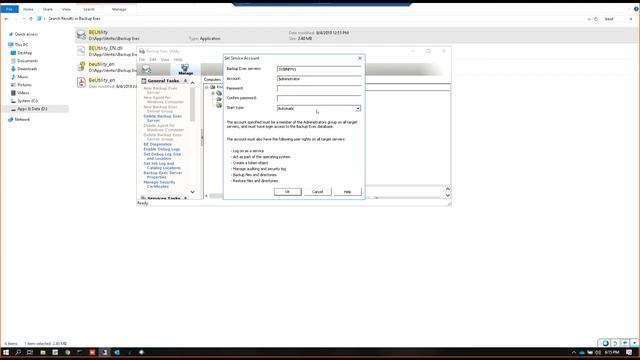Open the Windows Start menu

click(6, 352)
